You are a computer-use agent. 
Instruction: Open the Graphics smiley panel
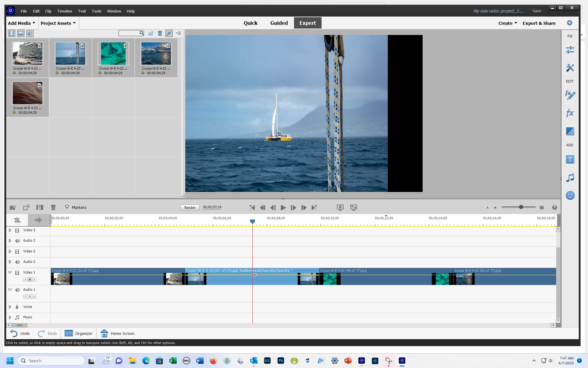[x=570, y=195]
